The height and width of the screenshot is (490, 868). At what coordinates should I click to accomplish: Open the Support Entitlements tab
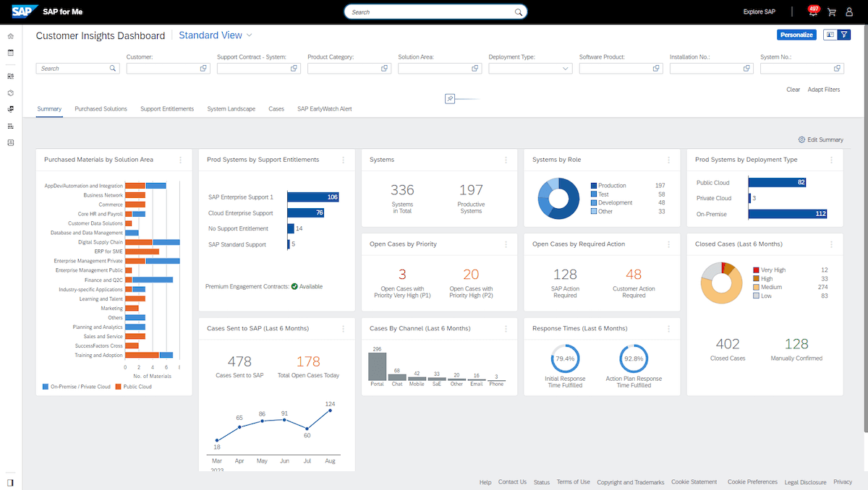click(x=167, y=109)
